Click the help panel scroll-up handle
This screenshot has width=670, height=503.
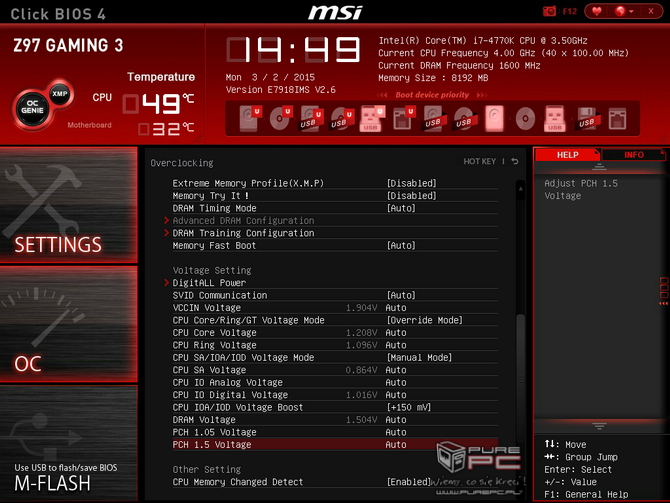(x=599, y=167)
